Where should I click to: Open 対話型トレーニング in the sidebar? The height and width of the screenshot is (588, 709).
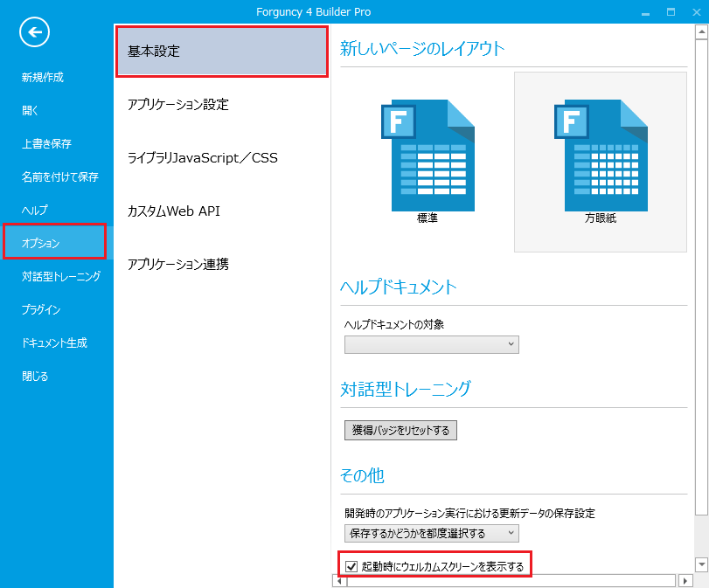[x=61, y=276]
